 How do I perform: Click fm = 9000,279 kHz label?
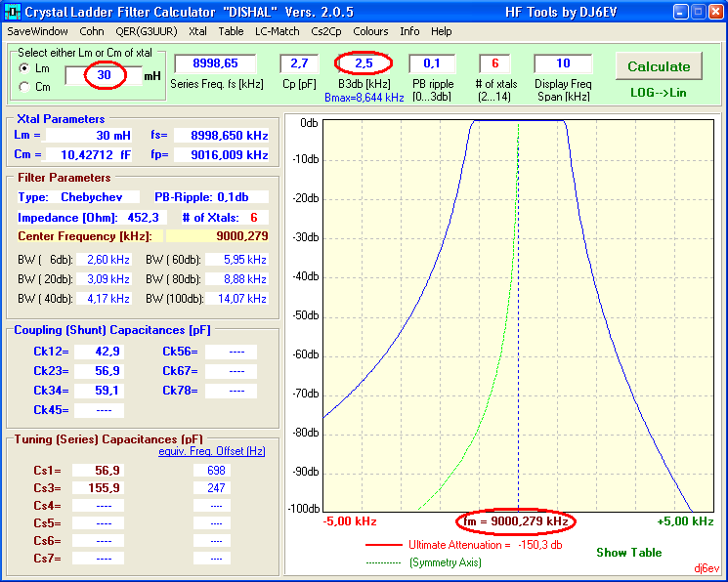[x=516, y=521]
